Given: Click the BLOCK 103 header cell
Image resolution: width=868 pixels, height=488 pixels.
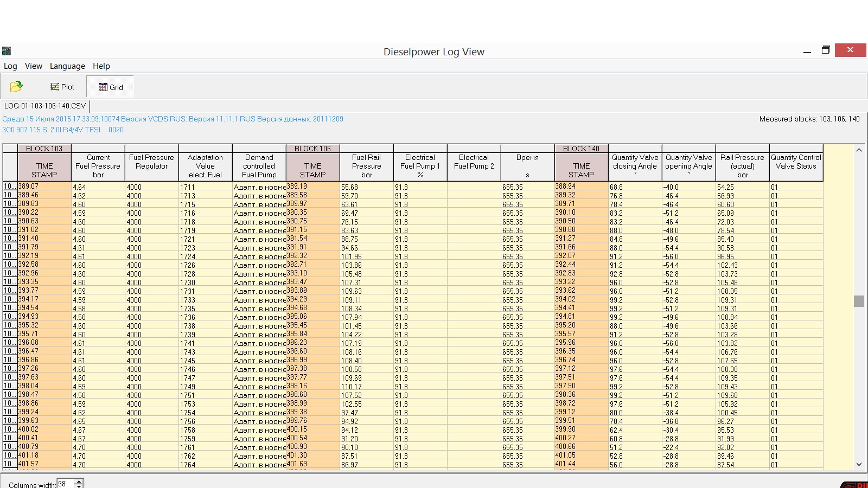Looking at the screenshot, I should pos(44,149).
